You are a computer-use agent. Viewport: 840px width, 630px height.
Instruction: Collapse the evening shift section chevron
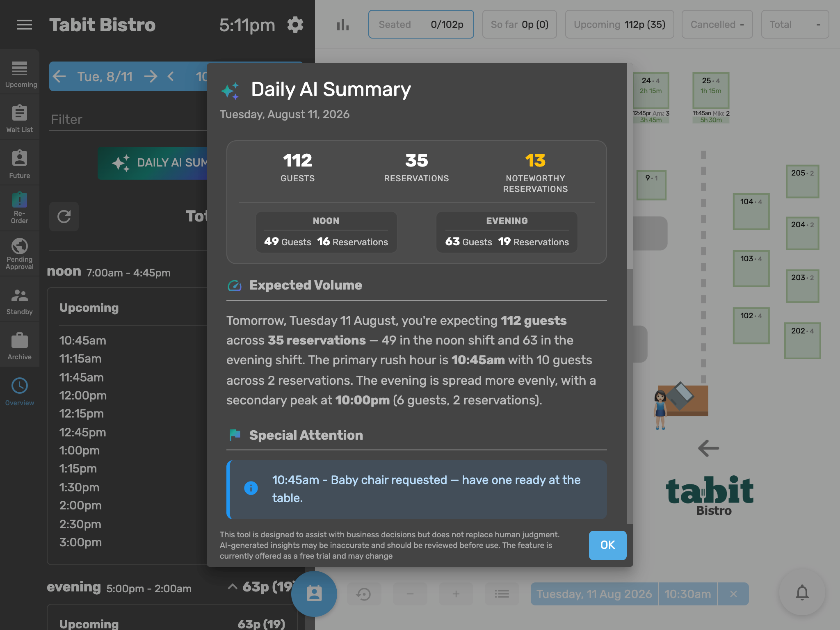[233, 587]
